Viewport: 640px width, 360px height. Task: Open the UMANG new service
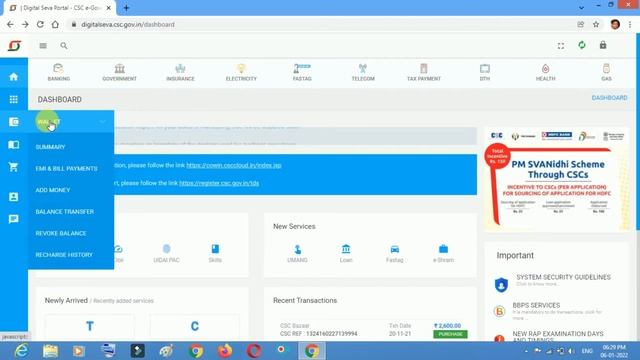pos(297,253)
